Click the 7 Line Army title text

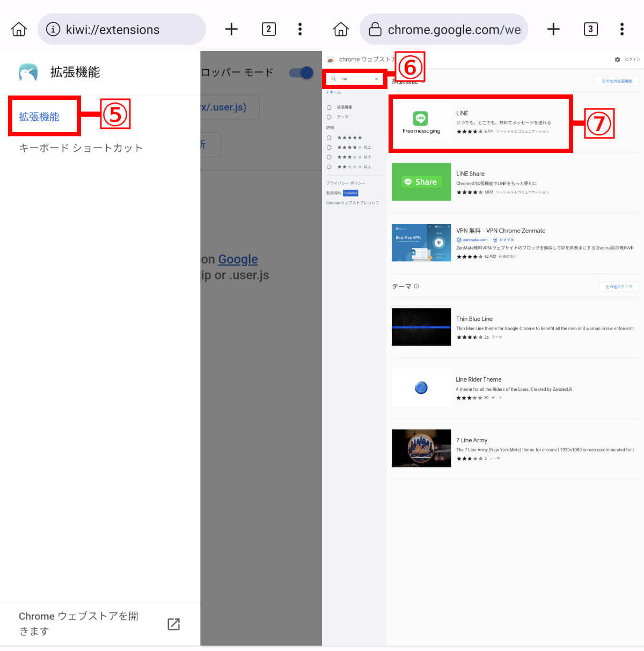click(x=472, y=440)
